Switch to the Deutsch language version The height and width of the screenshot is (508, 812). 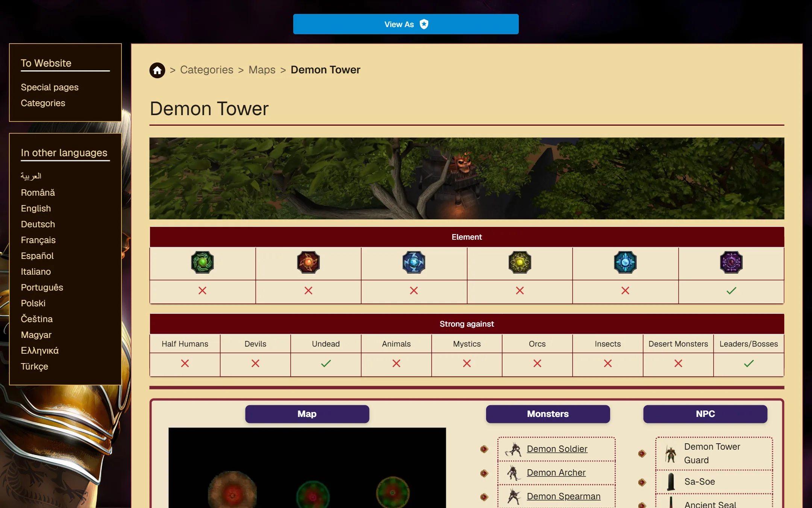pos(38,224)
